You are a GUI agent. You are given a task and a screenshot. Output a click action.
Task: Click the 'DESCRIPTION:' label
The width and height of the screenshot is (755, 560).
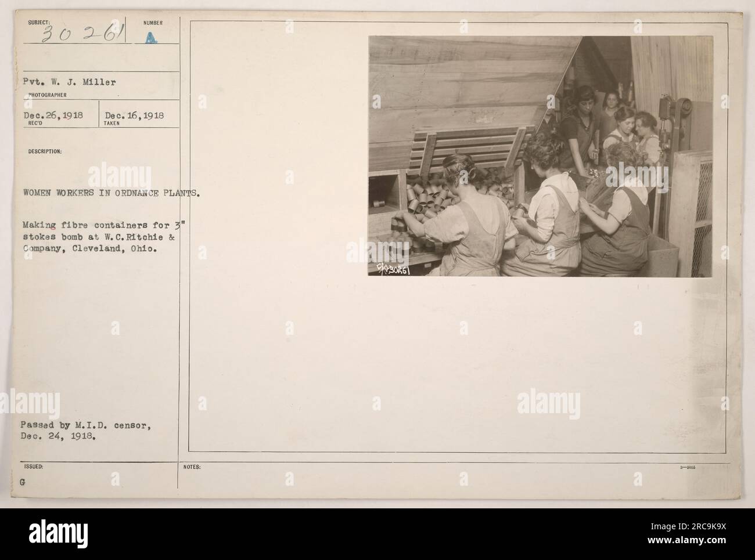[46, 151]
